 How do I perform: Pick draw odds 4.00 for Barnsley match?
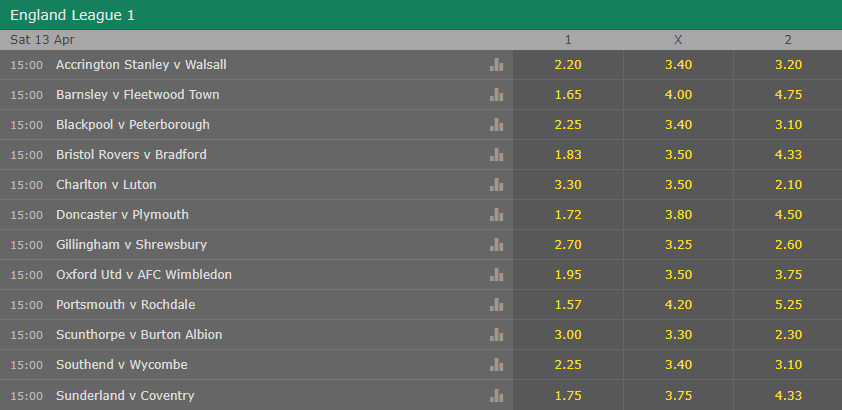click(x=678, y=95)
